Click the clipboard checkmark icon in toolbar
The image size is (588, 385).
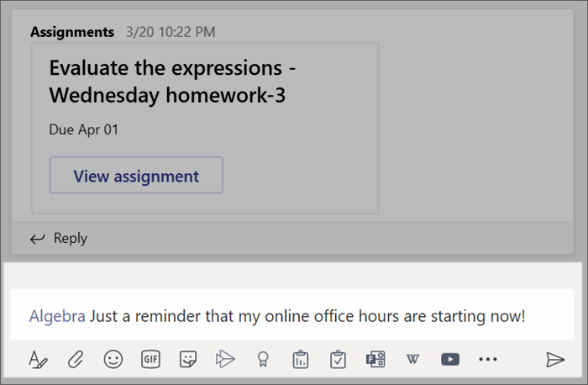(x=338, y=360)
